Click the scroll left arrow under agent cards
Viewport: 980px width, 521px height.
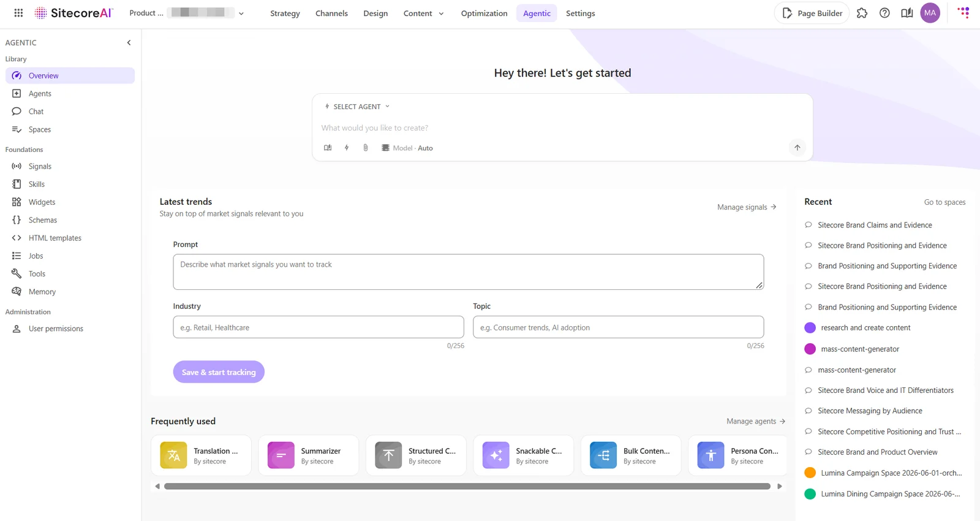[157, 487]
